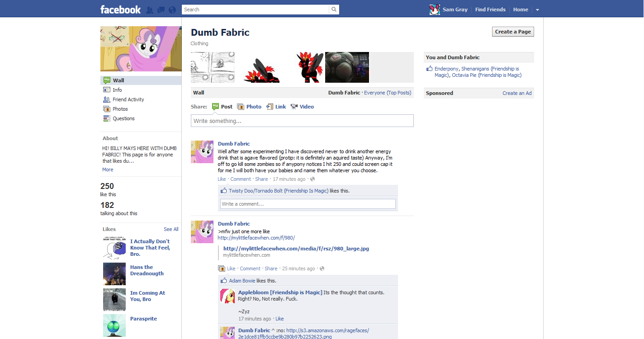
Task: Click privacy globe icon on 17 minutes ago post
Action: [313, 179]
